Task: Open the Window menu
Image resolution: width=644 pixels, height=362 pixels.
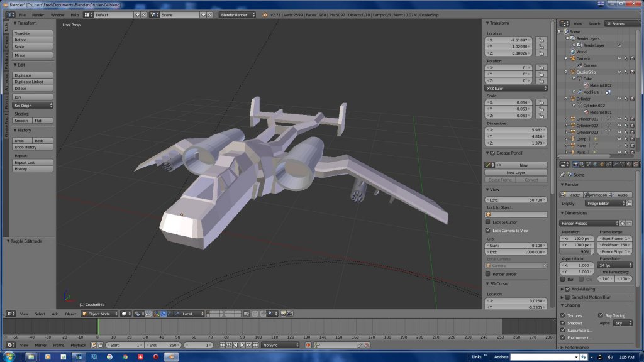Action: tap(57, 15)
